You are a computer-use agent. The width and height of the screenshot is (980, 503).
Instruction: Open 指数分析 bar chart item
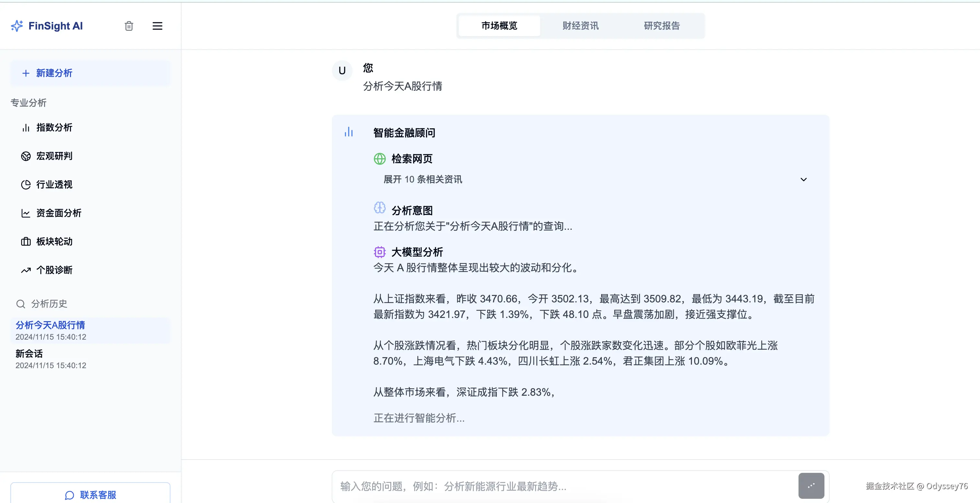click(54, 127)
